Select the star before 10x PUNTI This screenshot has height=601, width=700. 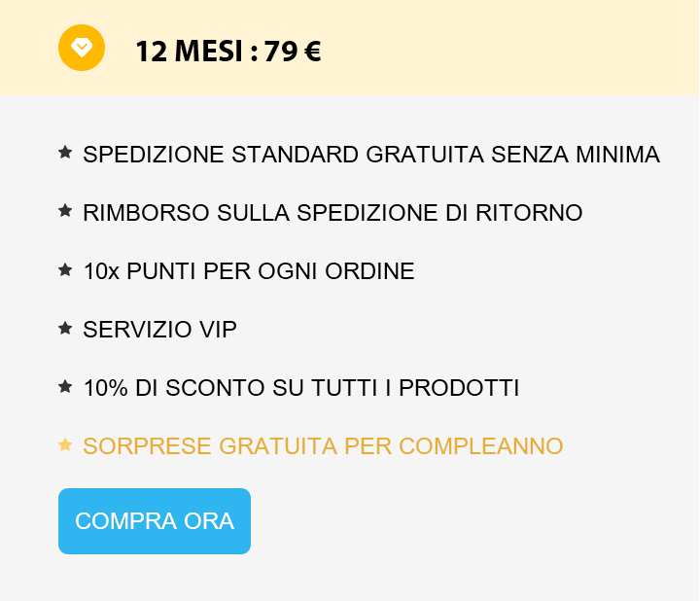[x=65, y=269]
